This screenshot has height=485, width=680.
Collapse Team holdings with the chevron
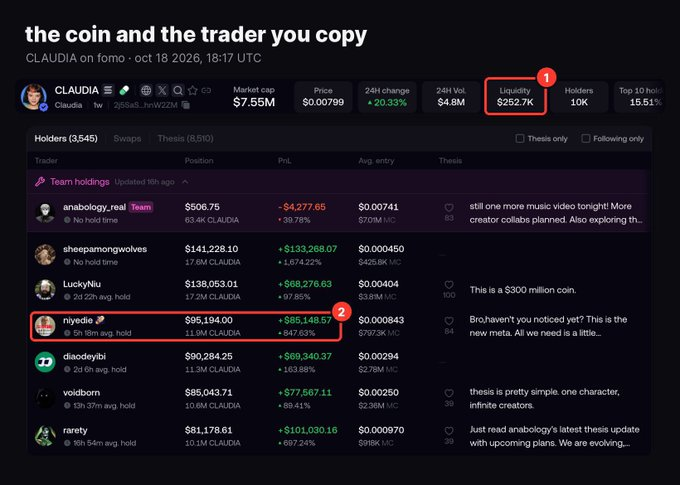coord(185,181)
